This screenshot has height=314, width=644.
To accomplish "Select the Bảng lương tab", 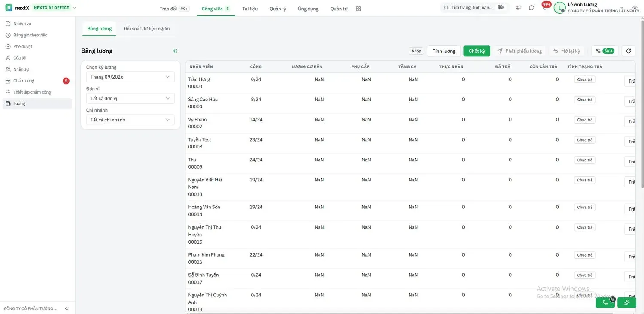I will [99, 29].
